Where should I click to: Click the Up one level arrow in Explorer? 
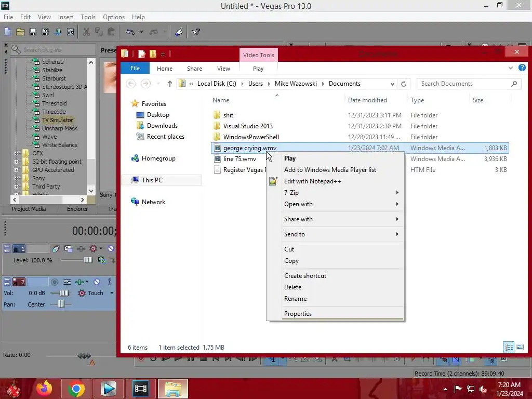[170, 84]
